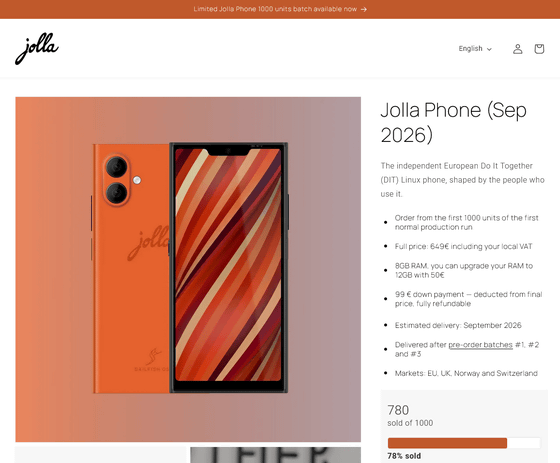
Task: Click the Full price 649€ bullet
Action: [463, 246]
